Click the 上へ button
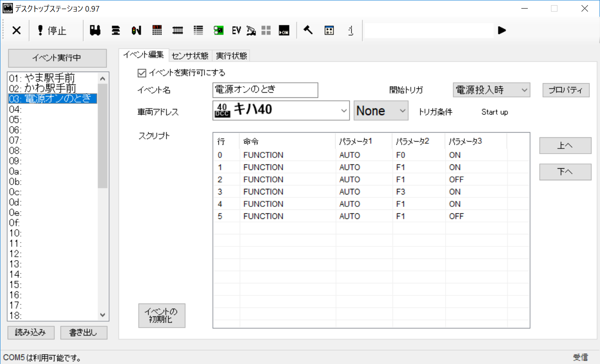Image resolution: width=600 pixels, height=364 pixels. pos(565,146)
